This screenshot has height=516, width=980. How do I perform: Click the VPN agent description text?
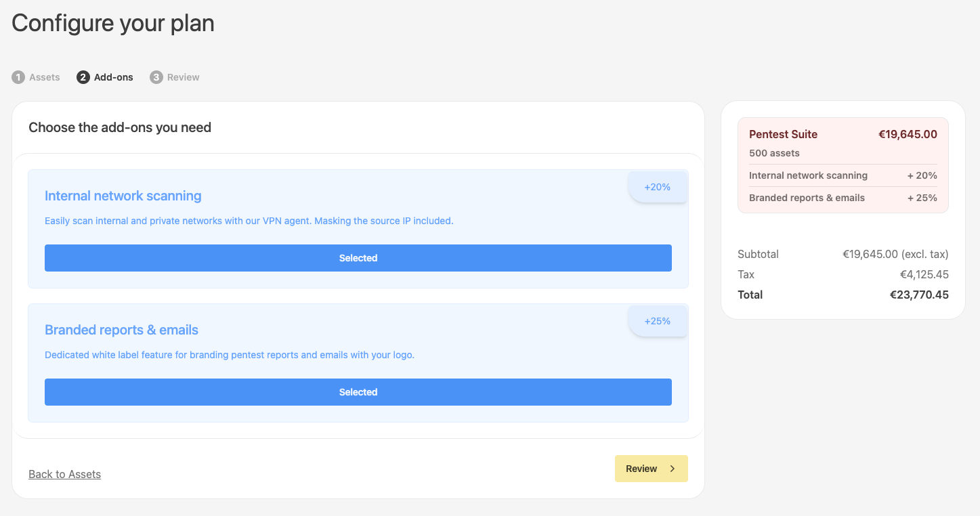pos(249,221)
